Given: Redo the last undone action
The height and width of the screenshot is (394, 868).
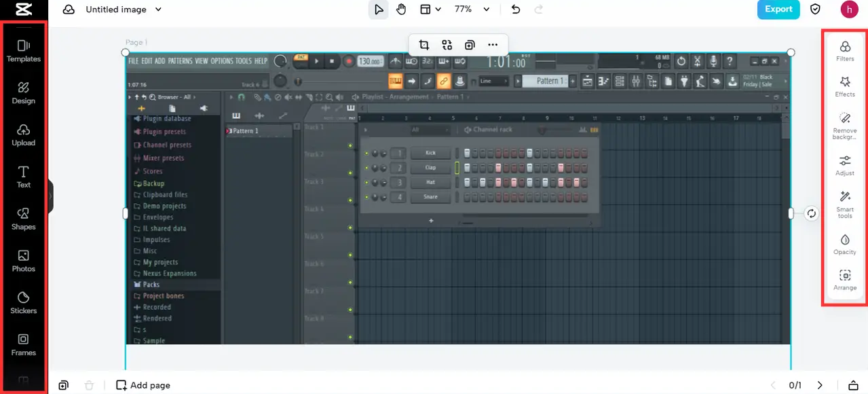Looking at the screenshot, I should click(539, 10).
